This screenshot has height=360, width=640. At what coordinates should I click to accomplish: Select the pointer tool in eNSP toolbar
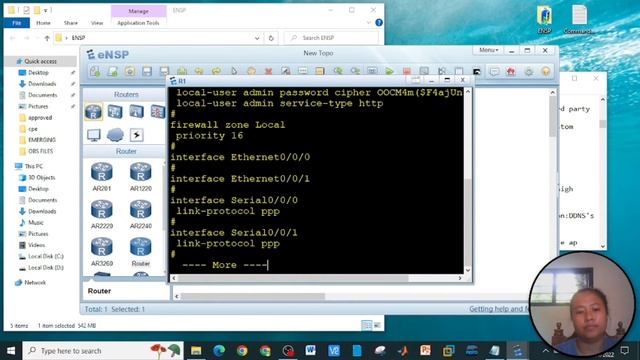click(234, 71)
